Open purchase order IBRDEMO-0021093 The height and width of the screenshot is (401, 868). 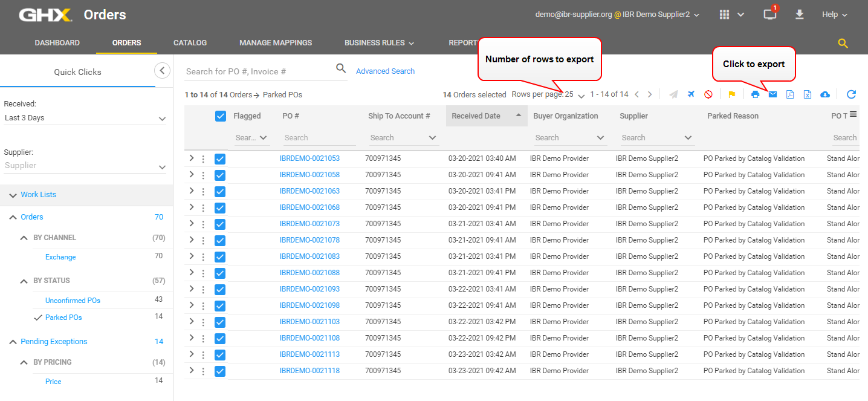(x=309, y=289)
